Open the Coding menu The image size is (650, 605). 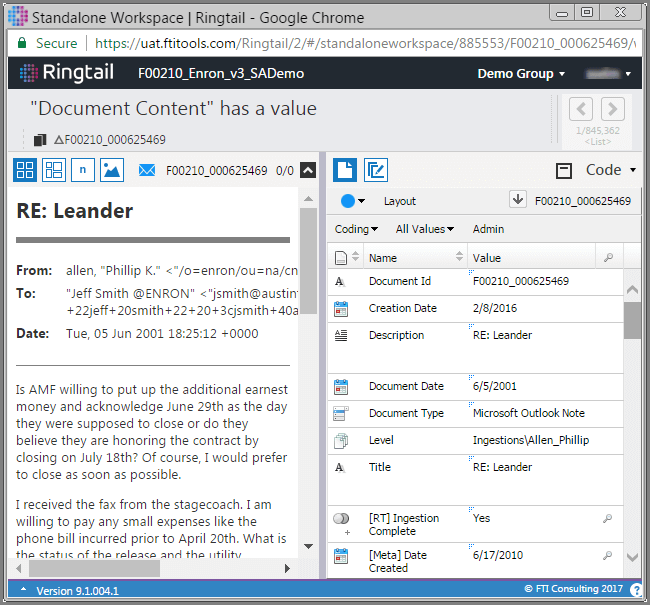pyautogui.click(x=356, y=229)
